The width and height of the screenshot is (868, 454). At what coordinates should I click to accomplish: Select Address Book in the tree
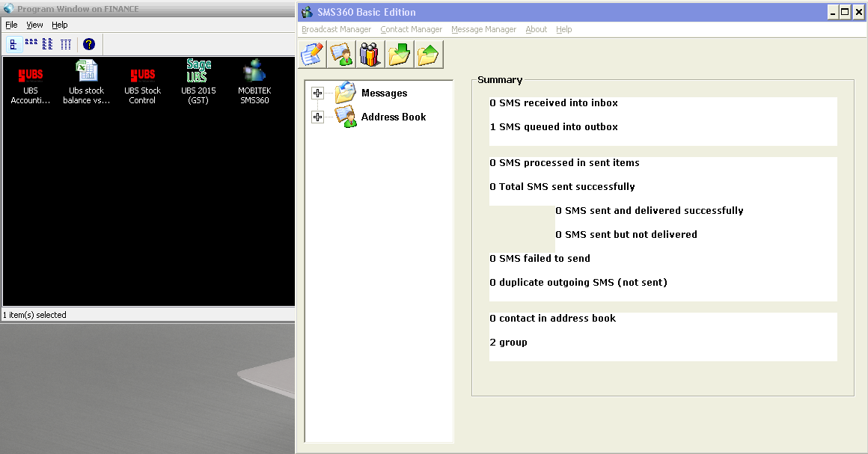click(x=393, y=117)
